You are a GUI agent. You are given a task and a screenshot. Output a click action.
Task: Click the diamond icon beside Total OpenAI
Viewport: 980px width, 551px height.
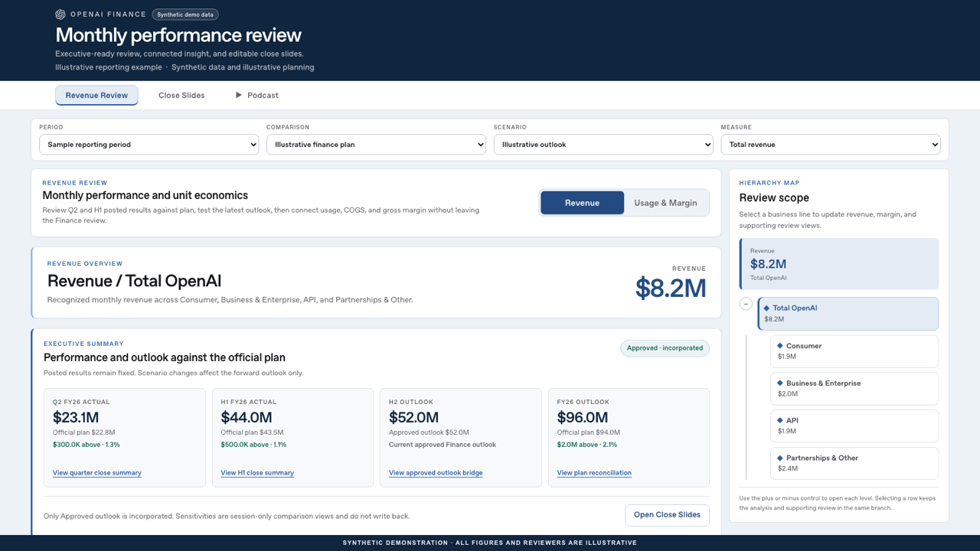pyautogui.click(x=767, y=308)
